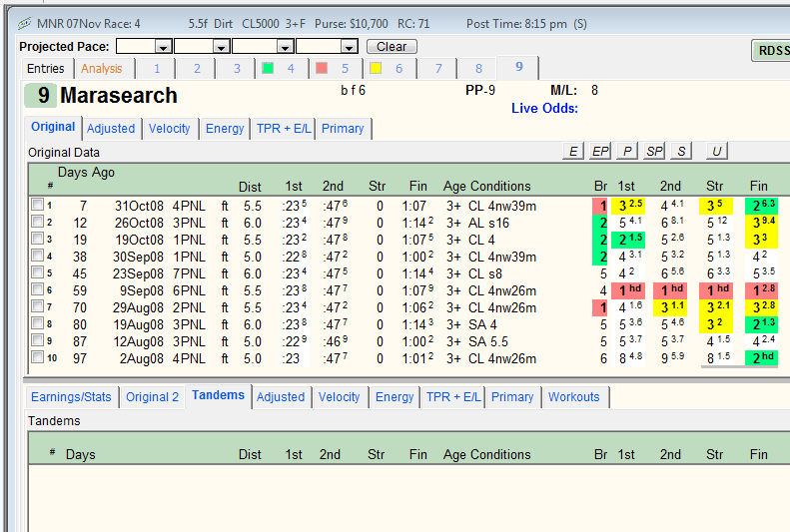Image resolution: width=790 pixels, height=532 pixels.
Task: Click the app icon beside MNR 07Nov
Action: [x=25, y=24]
